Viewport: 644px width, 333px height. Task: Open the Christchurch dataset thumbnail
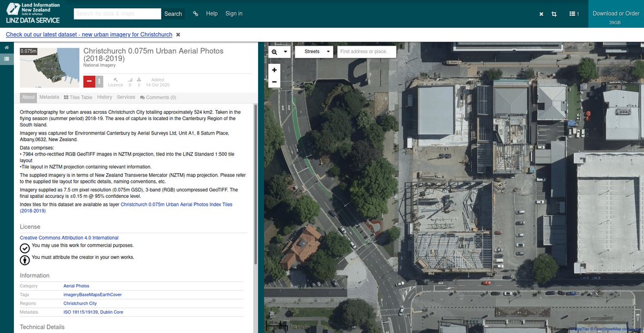[x=49, y=67]
